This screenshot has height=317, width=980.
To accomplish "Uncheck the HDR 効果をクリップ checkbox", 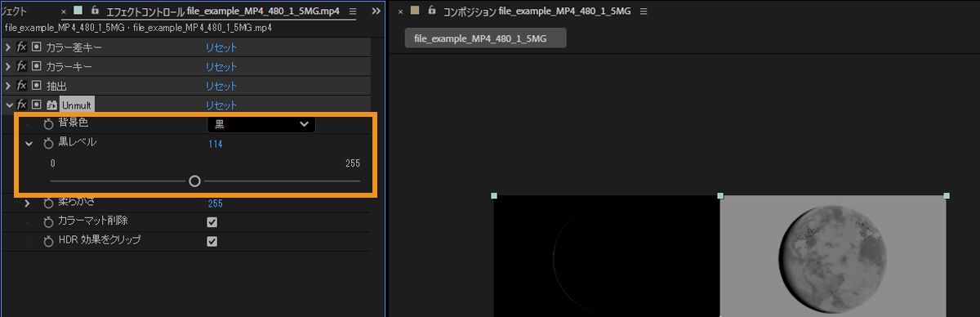I will click(x=212, y=241).
